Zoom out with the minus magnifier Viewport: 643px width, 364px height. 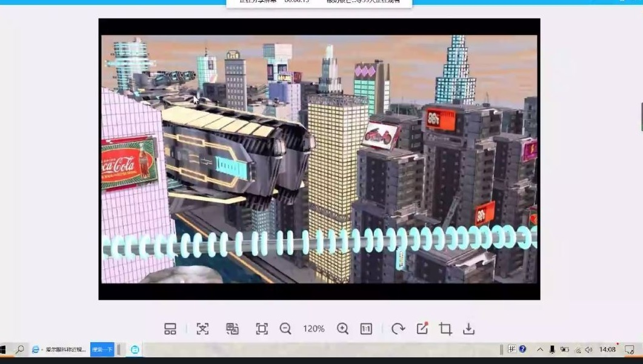point(285,329)
